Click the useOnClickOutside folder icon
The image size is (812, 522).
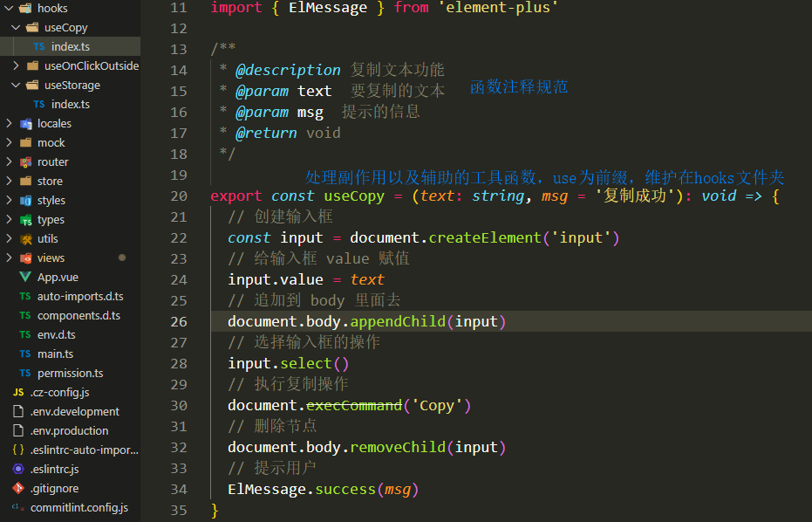(32, 65)
